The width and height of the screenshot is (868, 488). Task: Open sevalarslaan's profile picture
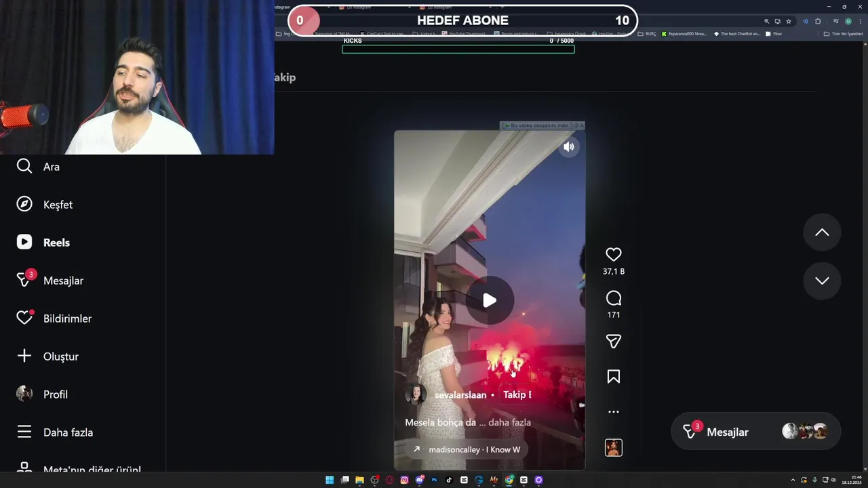[x=416, y=394]
